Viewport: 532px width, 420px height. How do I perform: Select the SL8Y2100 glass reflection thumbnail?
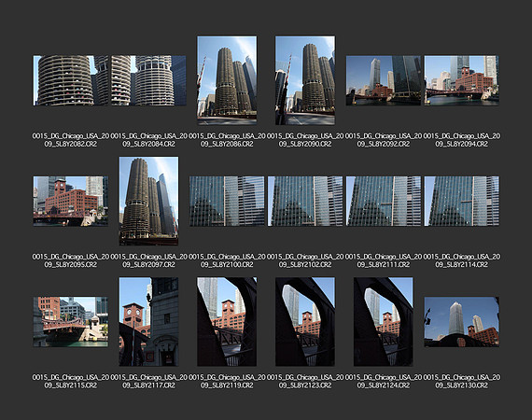pyautogui.click(x=227, y=201)
